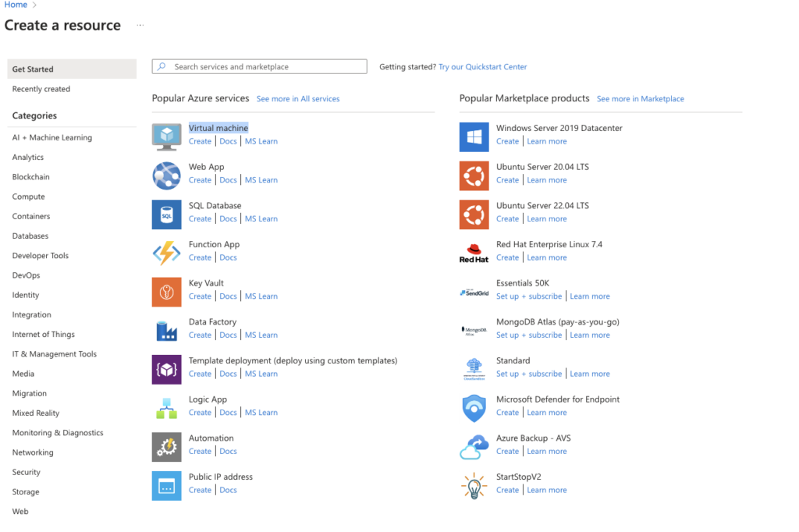This screenshot has width=799, height=532.
Task: Select the Compute category
Action: tap(29, 197)
